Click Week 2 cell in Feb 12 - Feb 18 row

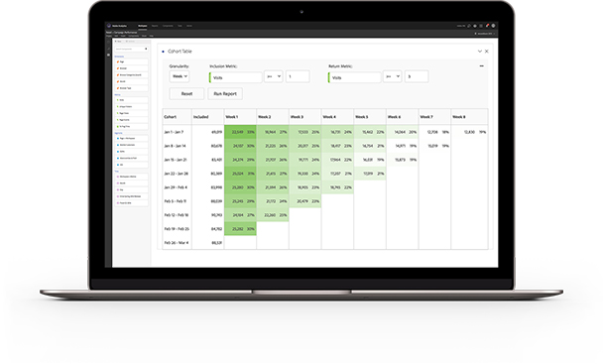tap(273, 215)
